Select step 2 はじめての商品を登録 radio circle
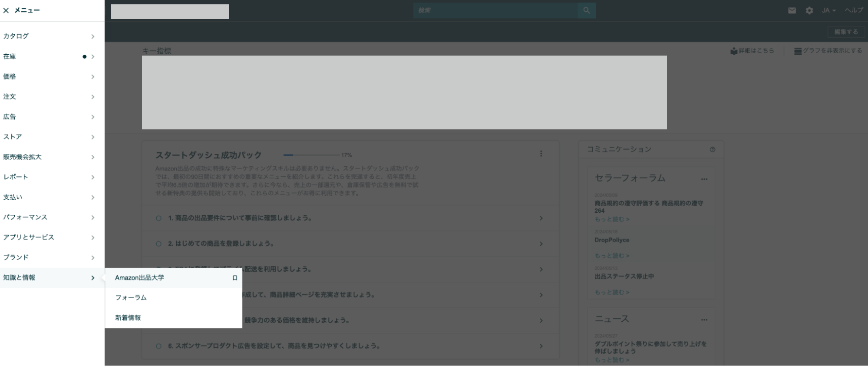The width and height of the screenshot is (868, 366). 158,244
